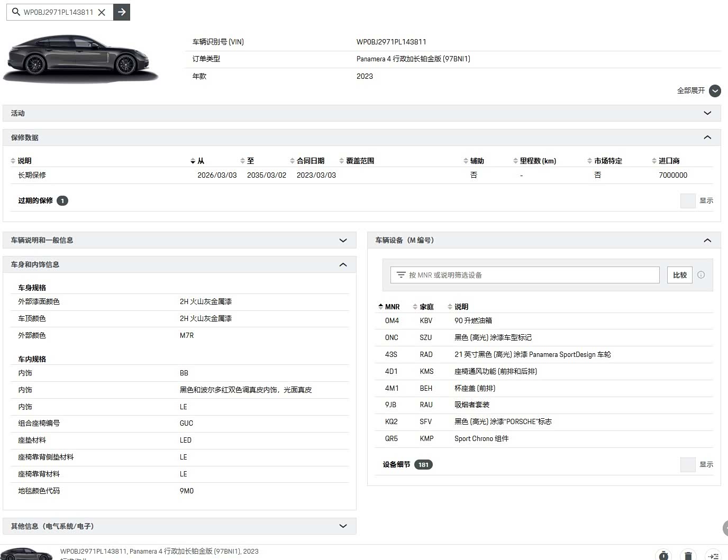This screenshot has height=560, width=728.
Task: Open the info icon next to 比较
Action: pyautogui.click(x=701, y=275)
